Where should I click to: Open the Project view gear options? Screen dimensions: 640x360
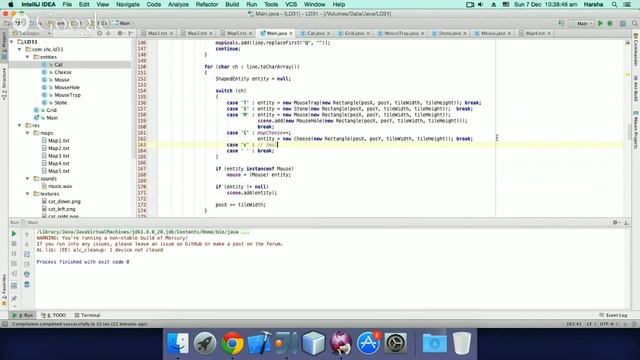tap(120, 33)
